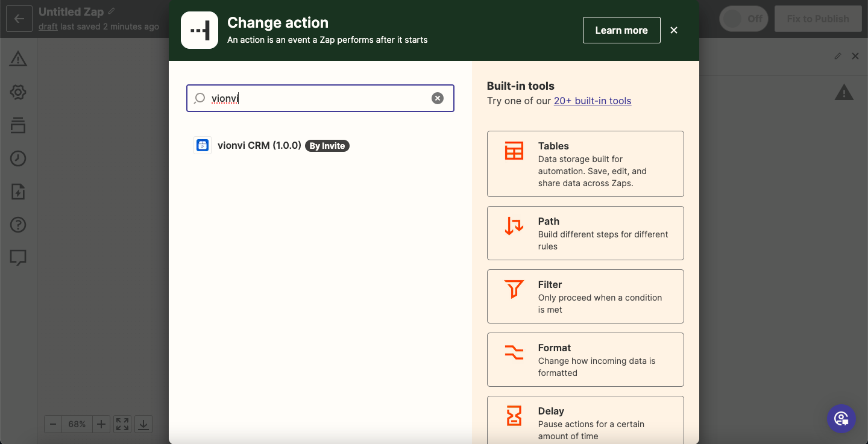Open the history clock icon in sidebar
The height and width of the screenshot is (444, 868).
[x=18, y=158]
